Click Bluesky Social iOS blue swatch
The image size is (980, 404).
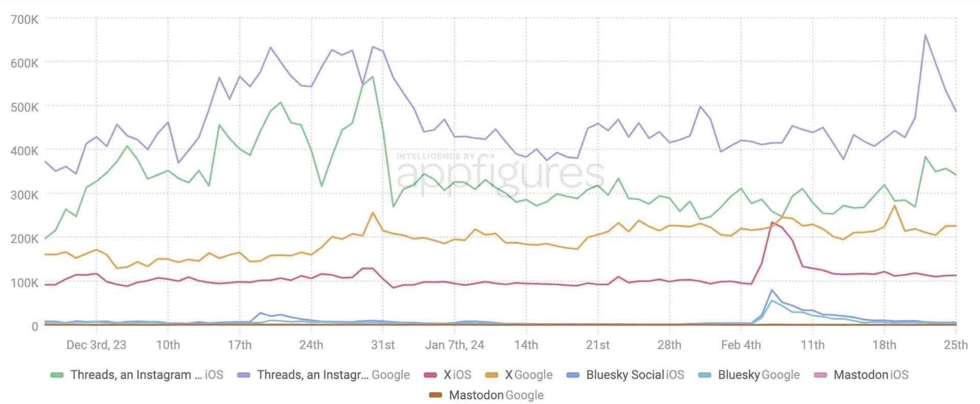(573, 375)
